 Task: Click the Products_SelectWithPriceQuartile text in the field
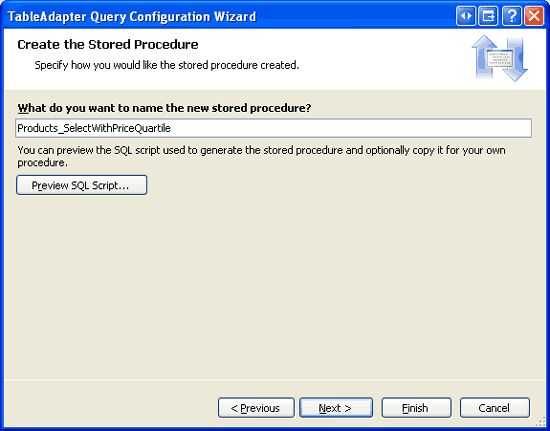point(94,128)
